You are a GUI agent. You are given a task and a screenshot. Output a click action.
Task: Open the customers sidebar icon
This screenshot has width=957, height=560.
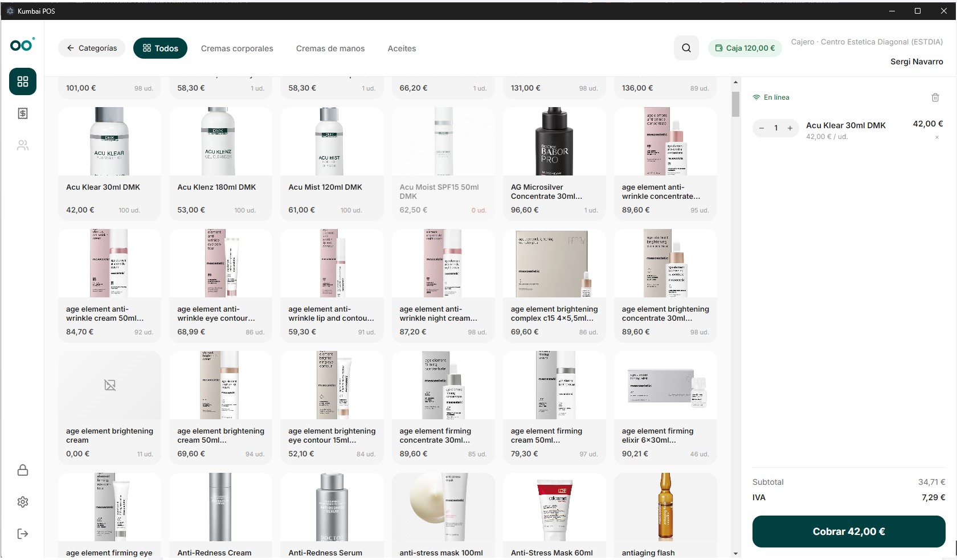click(x=23, y=145)
